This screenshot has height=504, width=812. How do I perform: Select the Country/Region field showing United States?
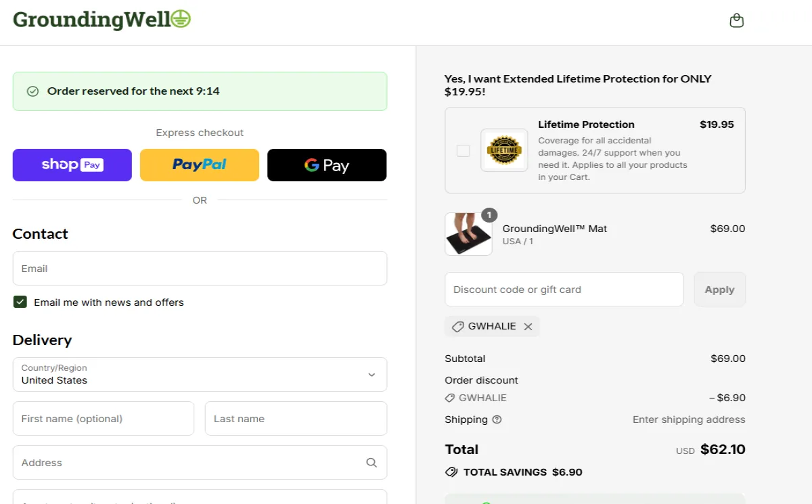(200, 374)
